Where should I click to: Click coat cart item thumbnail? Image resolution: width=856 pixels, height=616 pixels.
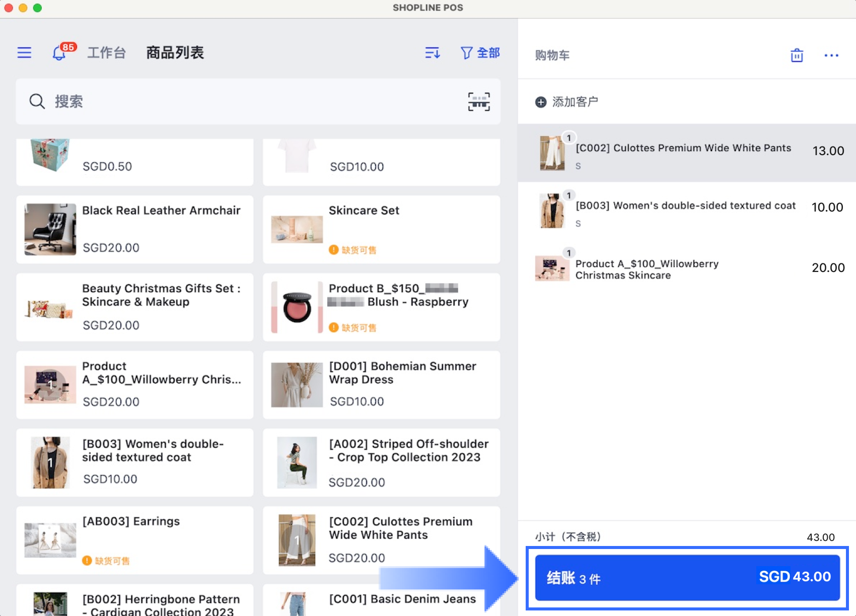click(x=552, y=211)
